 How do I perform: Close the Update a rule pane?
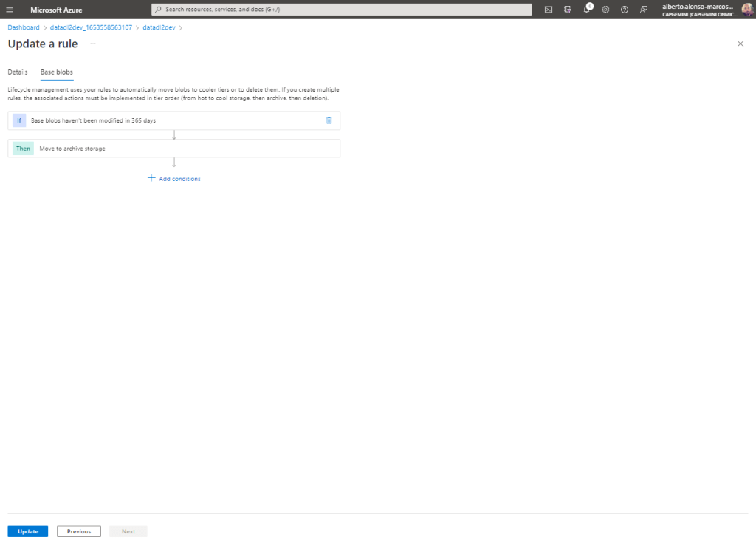pyautogui.click(x=740, y=44)
